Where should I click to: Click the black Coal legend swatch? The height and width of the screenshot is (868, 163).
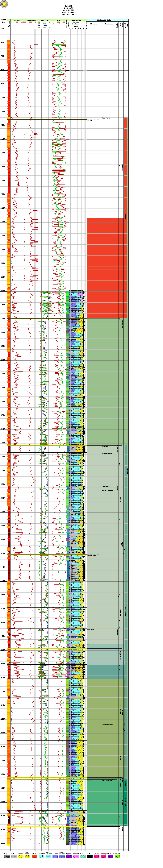point(90,856)
